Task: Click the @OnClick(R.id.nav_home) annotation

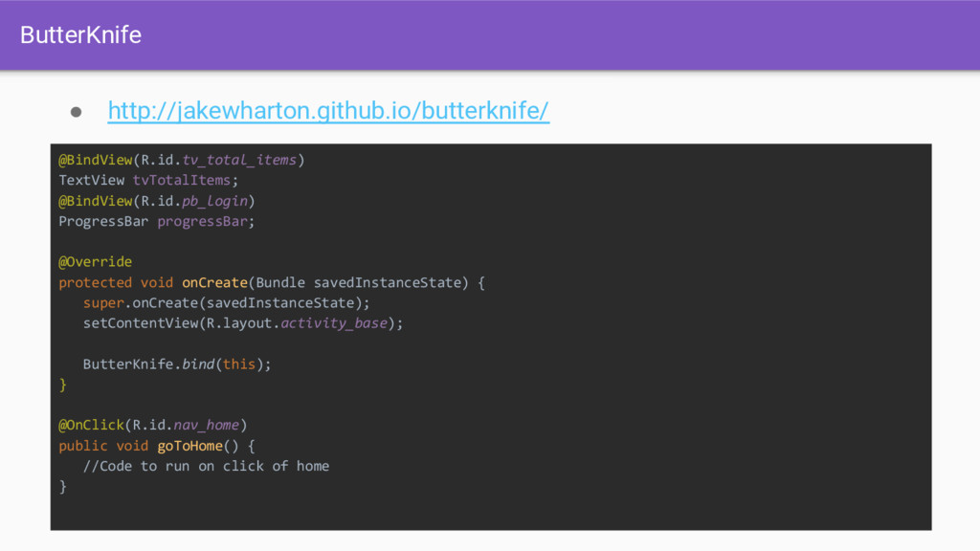Action: pyautogui.click(x=152, y=426)
